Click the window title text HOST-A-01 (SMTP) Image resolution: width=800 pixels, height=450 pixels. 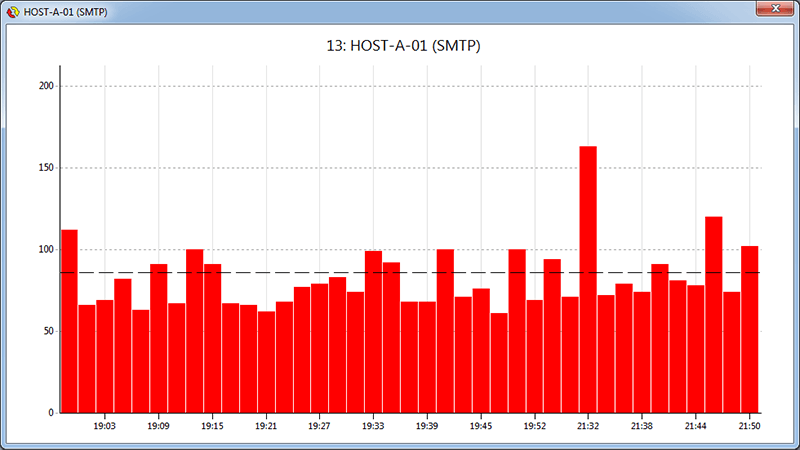65,12
